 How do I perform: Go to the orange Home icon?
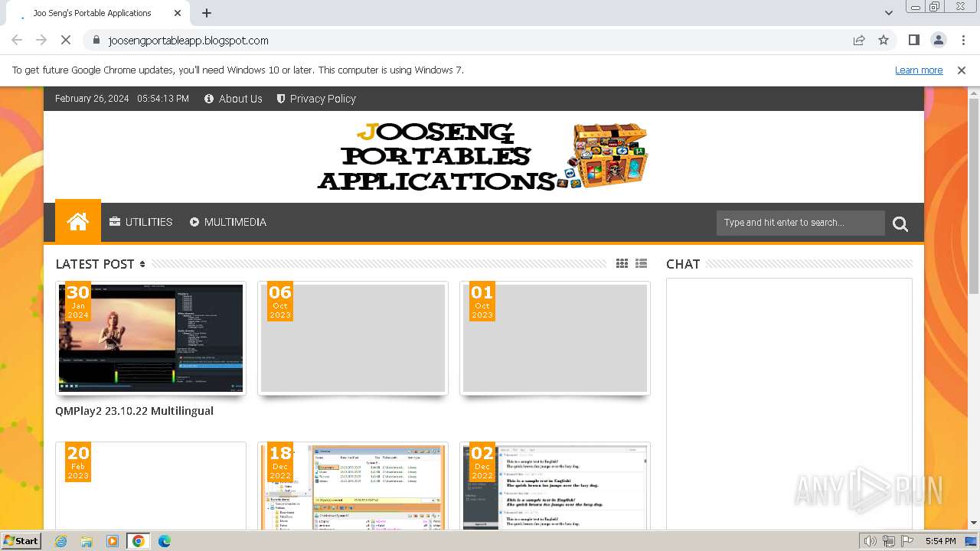pos(78,222)
